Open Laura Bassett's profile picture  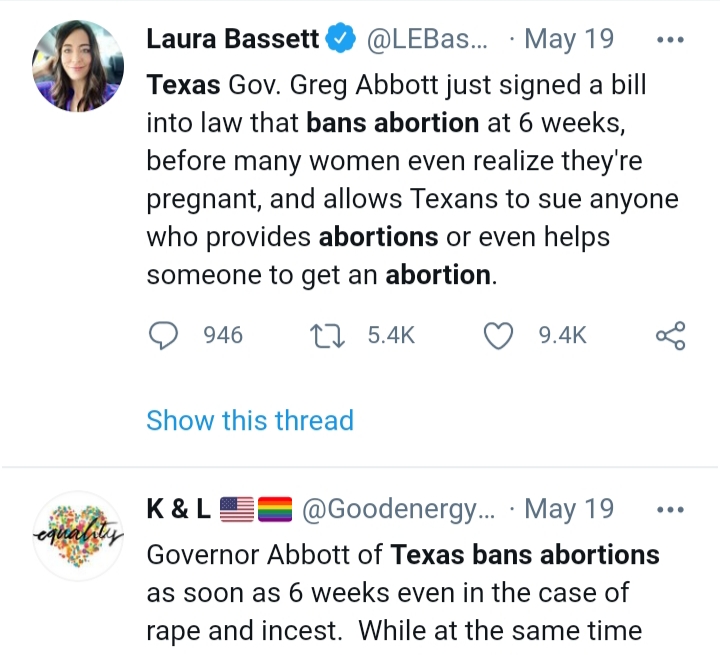(78, 65)
